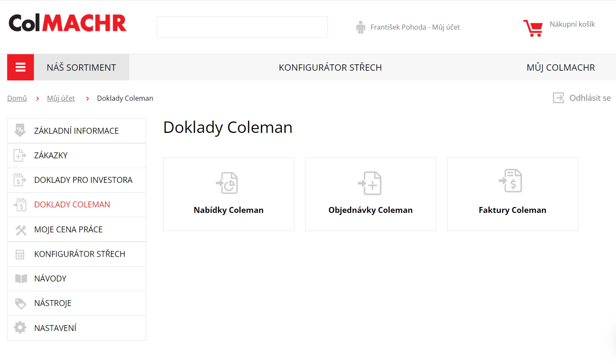The height and width of the screenshot is (364, 616).
Task: Click the shopping cart icon
Action: [x=533, y=28]
